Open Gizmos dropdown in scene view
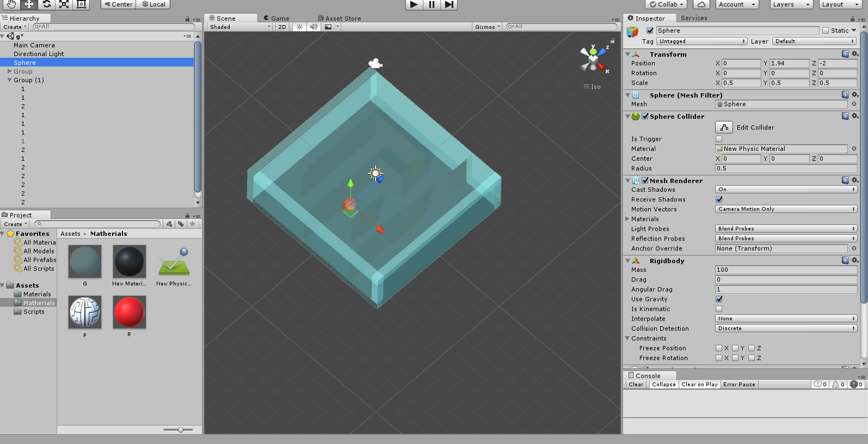868x444 pixels. pos(487,27)
